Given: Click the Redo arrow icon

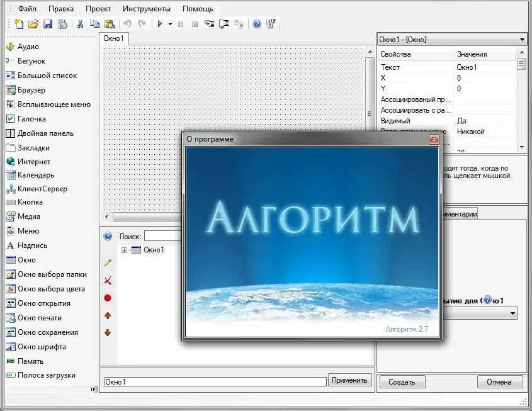Looking at the screenshot, I should (x=142, y=24).
